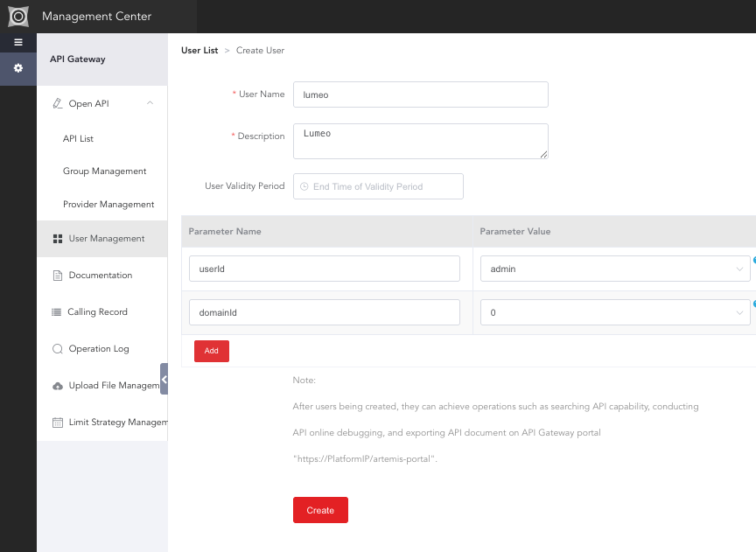Click the red Create button
The width and height of the screenshot is (756, 552).
(320, 510)
